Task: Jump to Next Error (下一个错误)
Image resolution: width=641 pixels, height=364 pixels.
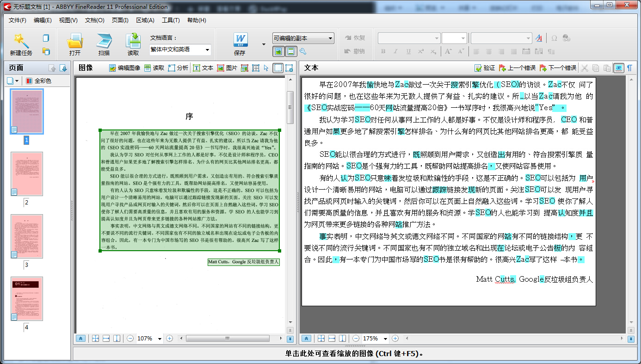Action: (558, 68)
